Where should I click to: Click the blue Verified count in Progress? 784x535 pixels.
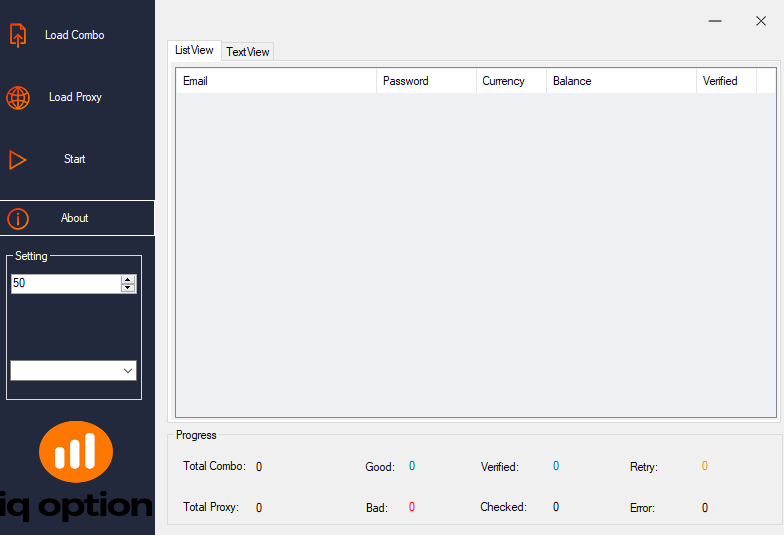556,466
